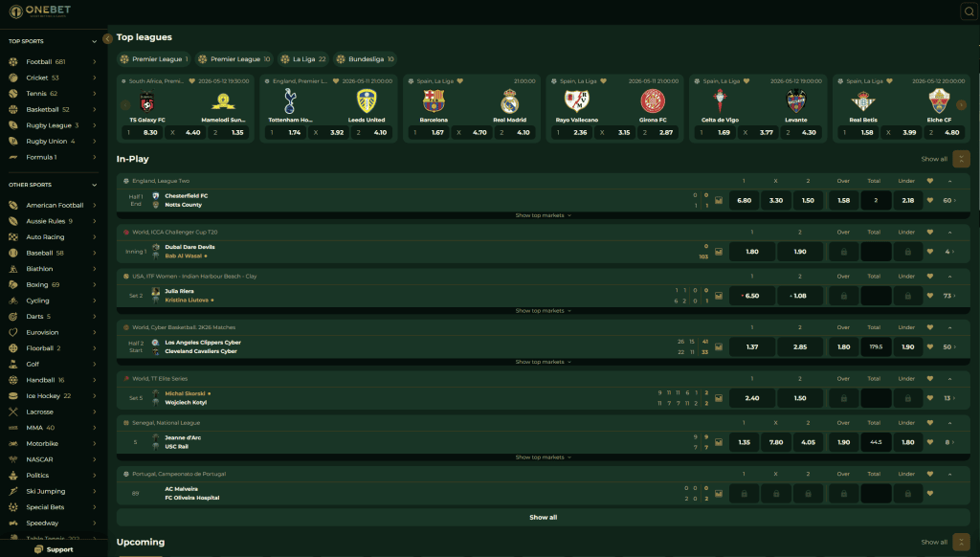
Task: Open Basketball in the sidebar
Action: (x=53, y=109)
